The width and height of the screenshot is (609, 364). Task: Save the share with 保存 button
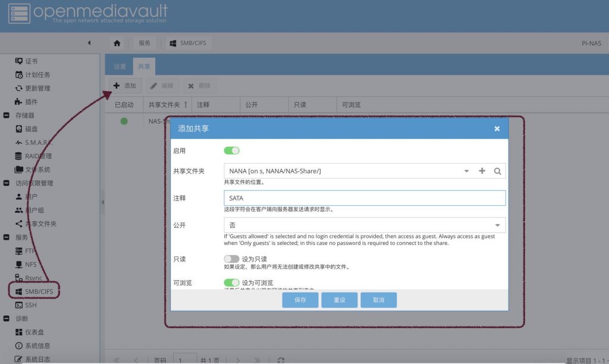pos(300,300)
